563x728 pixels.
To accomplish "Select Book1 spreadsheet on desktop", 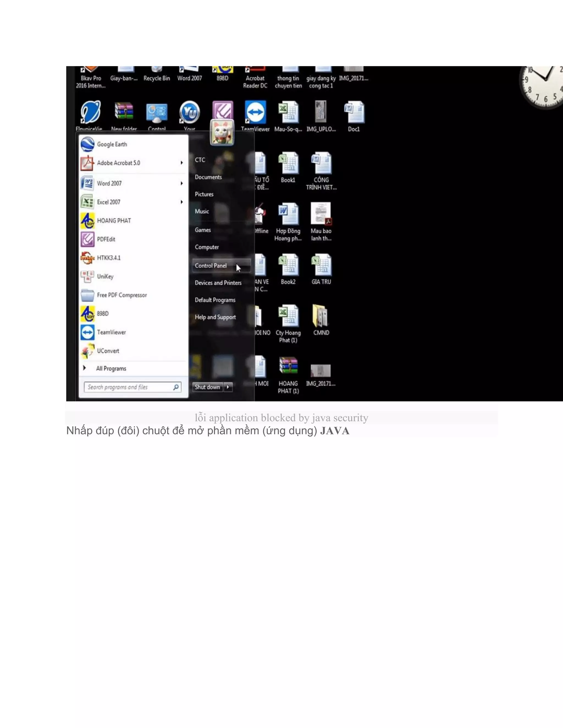I will [x=288, y=167].
